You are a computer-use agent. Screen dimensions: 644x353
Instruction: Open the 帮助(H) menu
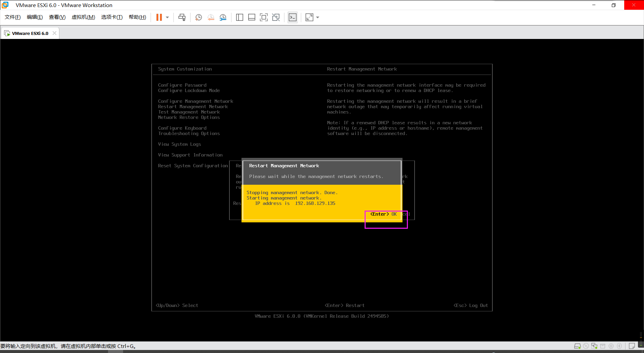pos(138,17)
